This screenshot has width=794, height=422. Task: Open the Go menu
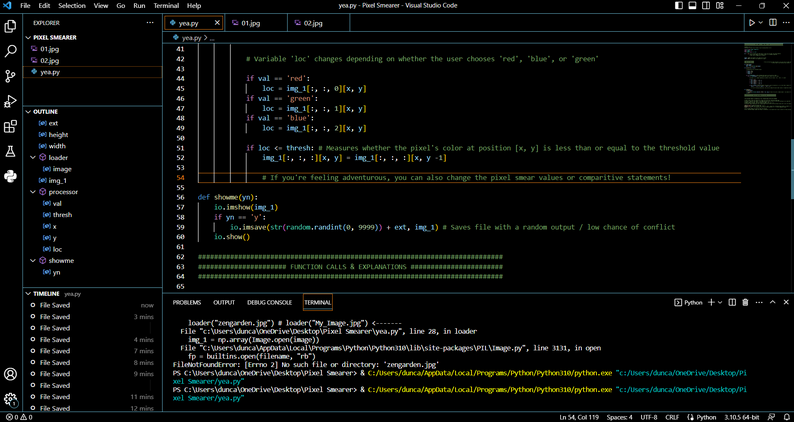coord(121,6)
